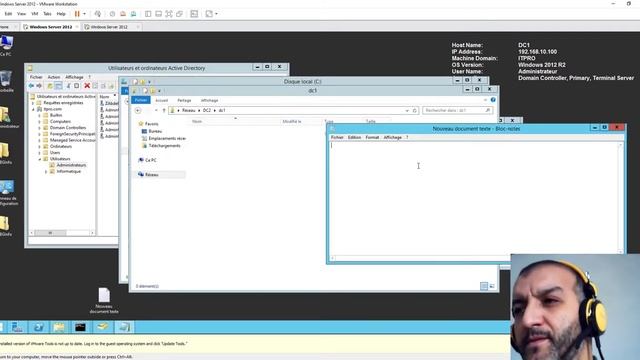The height and width of the screenshot is (360, 640).
Task: Click the Ce PC desktop icon
Action: [x=7, y=45]
